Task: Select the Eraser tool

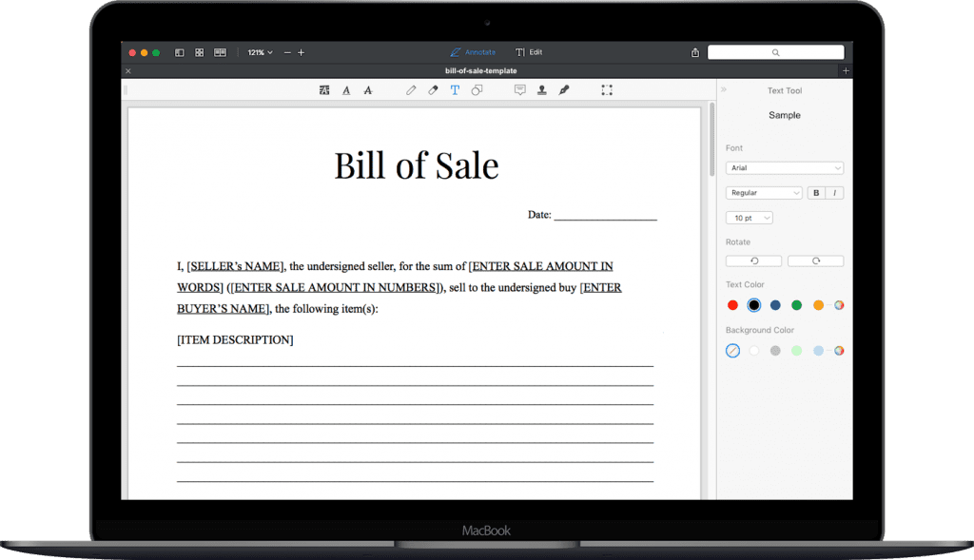Action: 433,90
